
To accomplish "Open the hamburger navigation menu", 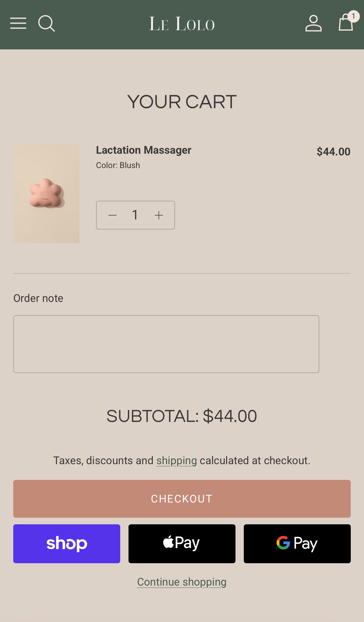I will coord(18,23).
